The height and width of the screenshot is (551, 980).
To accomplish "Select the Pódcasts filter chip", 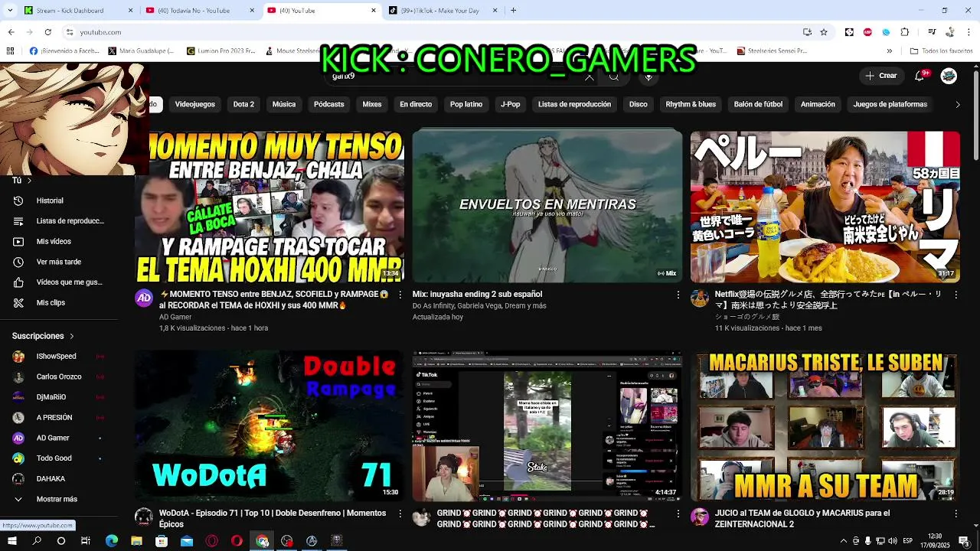I will (x=329, y=104).
